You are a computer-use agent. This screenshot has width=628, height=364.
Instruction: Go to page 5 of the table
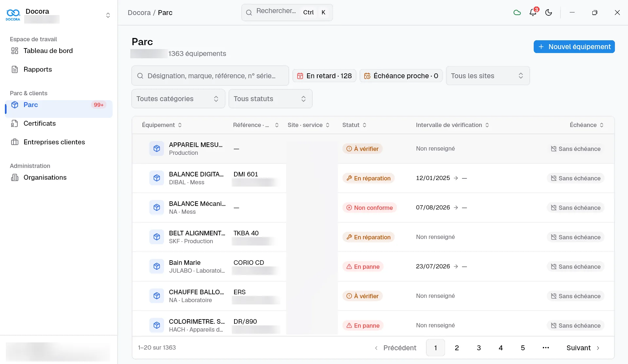[523, 348]
